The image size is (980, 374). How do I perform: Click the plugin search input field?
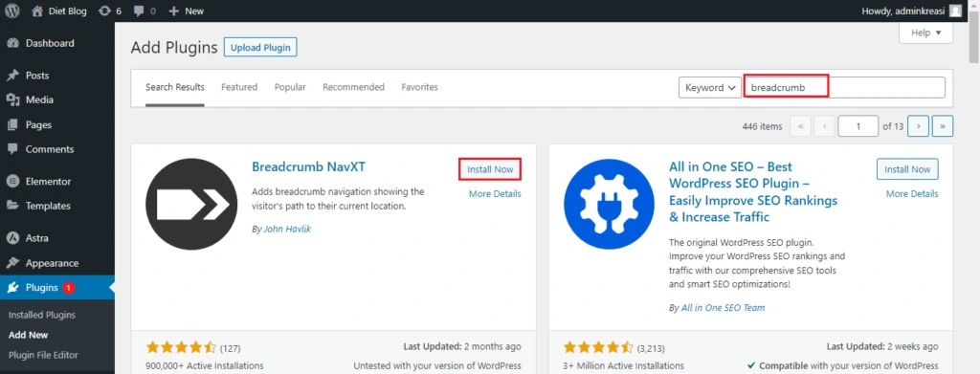[844, 87]
